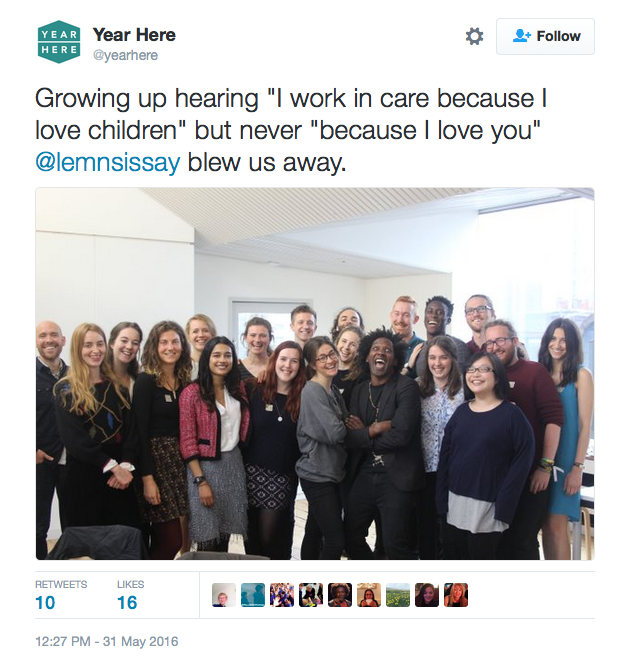Screen dimensions: 633x660
Task: Open the last liker avatar, blonde woman
Action: click(x=456, y=595)
